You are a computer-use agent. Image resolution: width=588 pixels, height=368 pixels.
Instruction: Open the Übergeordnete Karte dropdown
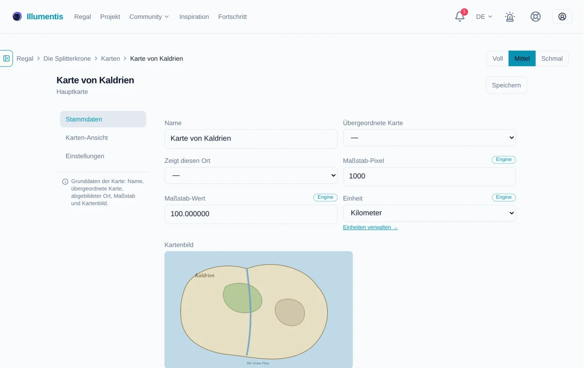[429, 138]
